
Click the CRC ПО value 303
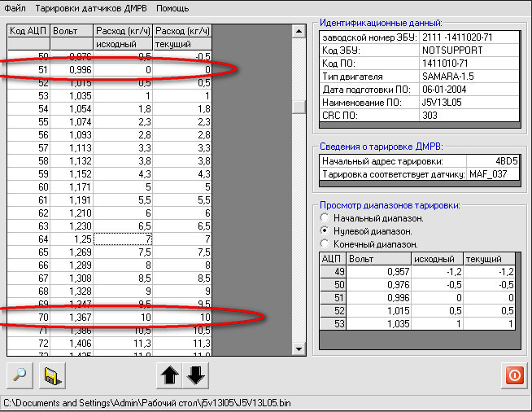pyautogui.click(x=469, y=116)
